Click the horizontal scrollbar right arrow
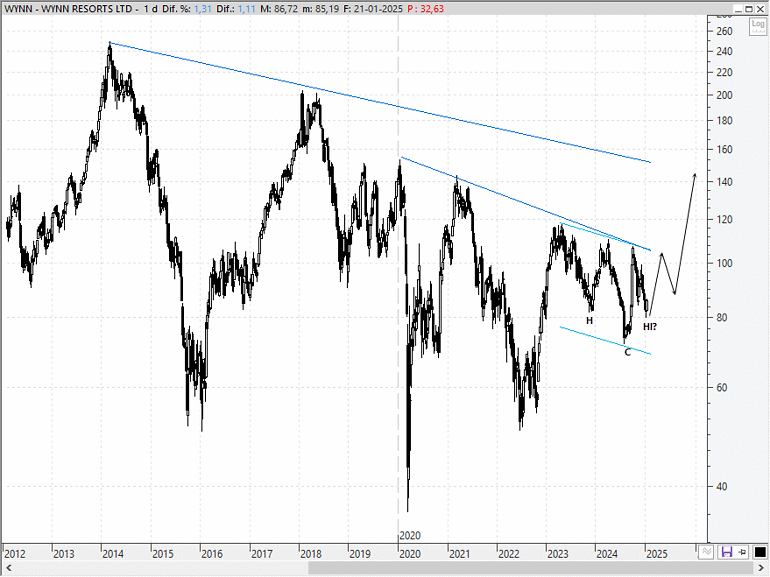 tap(763, 568)
